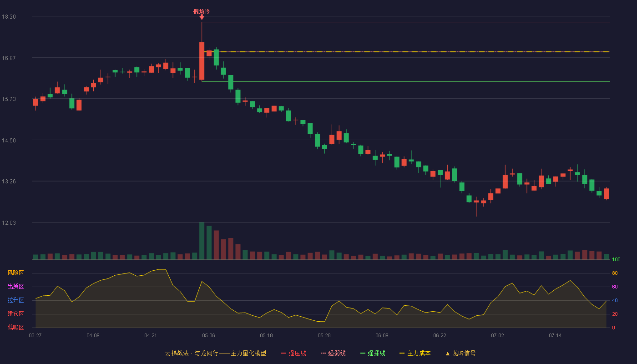Click the green 强撑线 support line
The height and width of the screenshot is (364, 637).
[406, 81]
